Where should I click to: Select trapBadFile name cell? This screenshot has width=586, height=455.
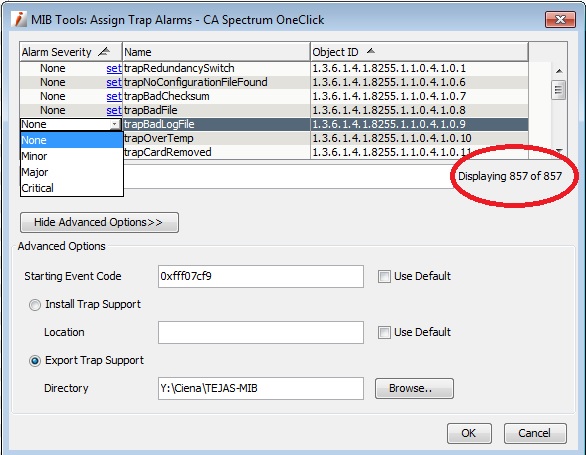click(x=216, y=110)
